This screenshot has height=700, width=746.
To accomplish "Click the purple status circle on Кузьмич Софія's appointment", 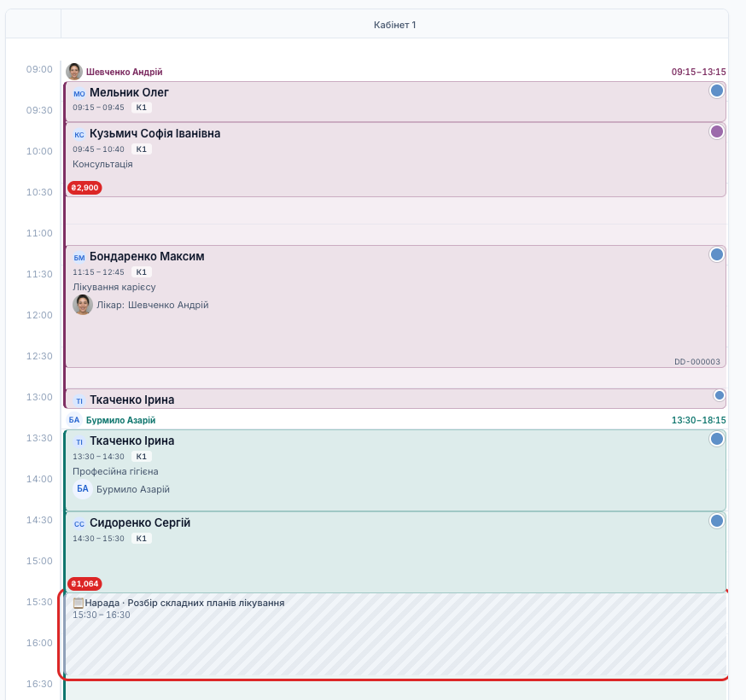I will tap(716, 131).
